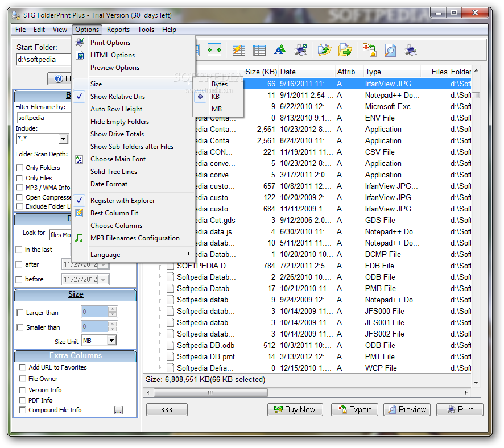Click the Filter Filename by text field
504x448 pixels.
pos(44,118)
